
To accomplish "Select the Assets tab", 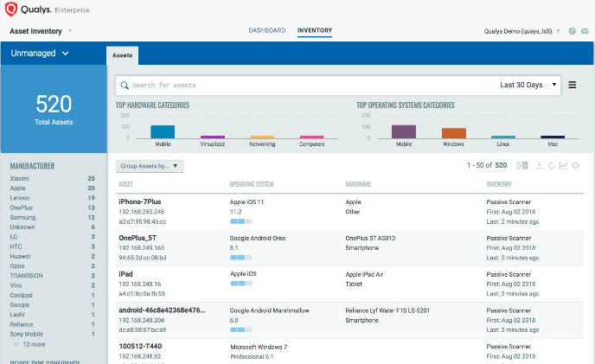I will coord(122,55).
